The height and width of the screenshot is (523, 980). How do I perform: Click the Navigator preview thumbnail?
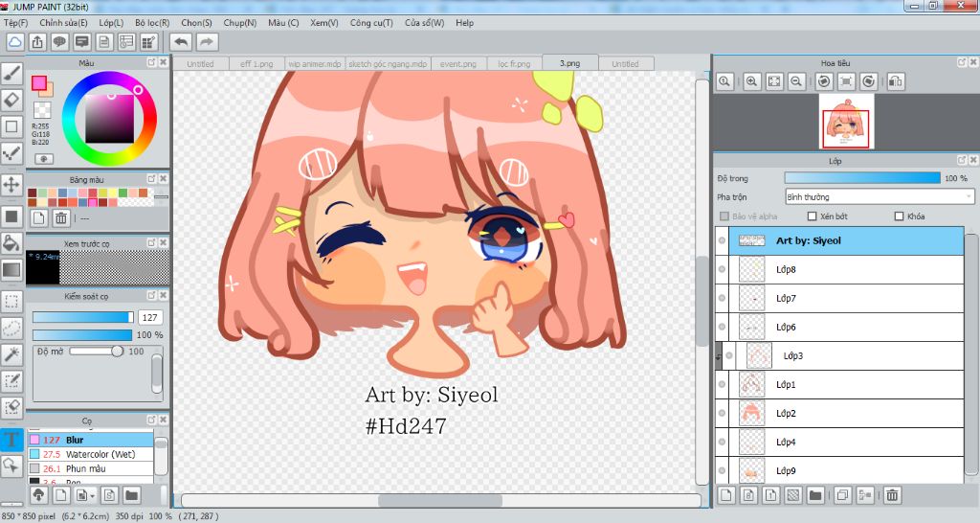click(x=846, y=122)
